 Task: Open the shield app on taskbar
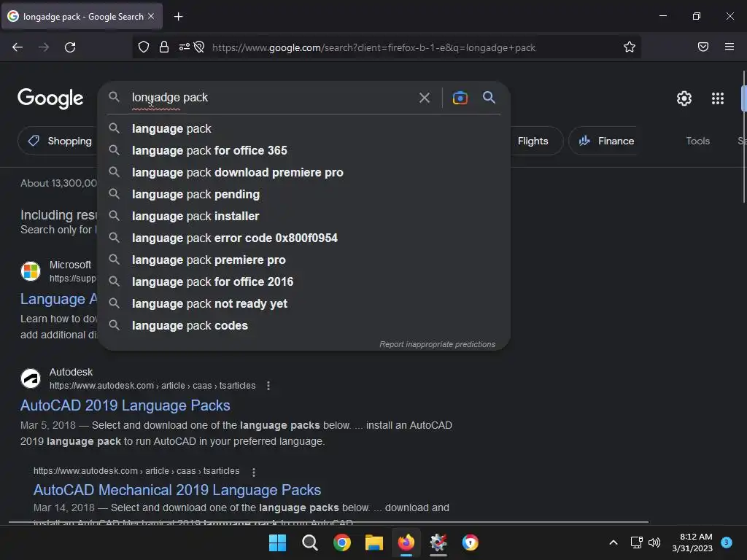coord(471,542)
